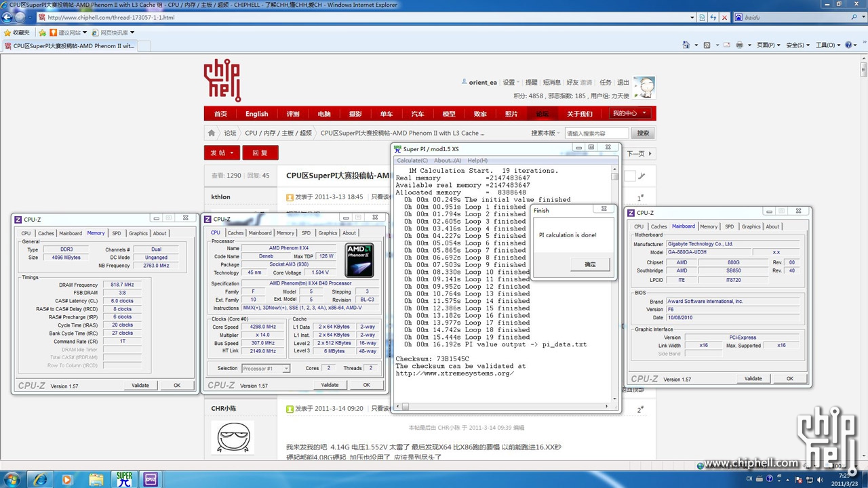Image resolution: width=868 pixels, height=488 pixels.
Task: Click OK in the Mainboard CPU-Z window
Action: (789, 378)
